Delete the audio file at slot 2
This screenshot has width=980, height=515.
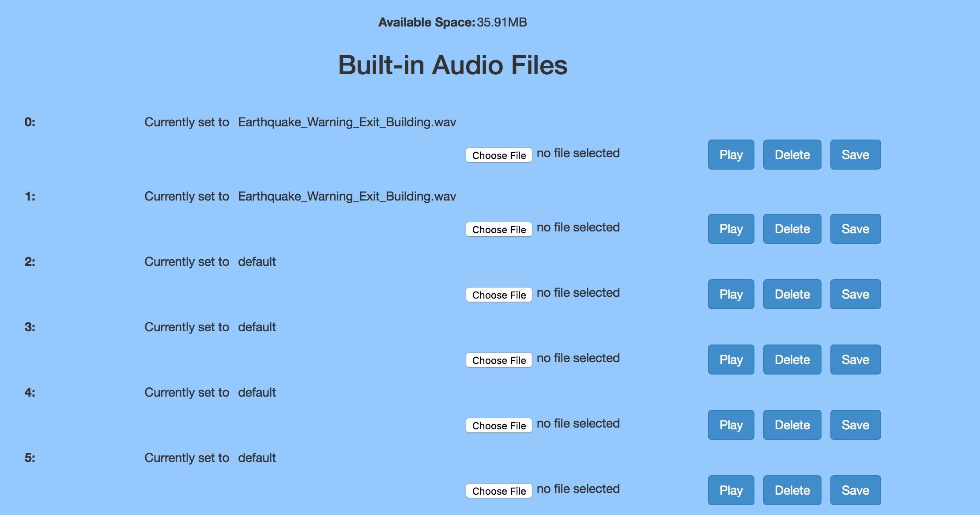click(792, 293)
